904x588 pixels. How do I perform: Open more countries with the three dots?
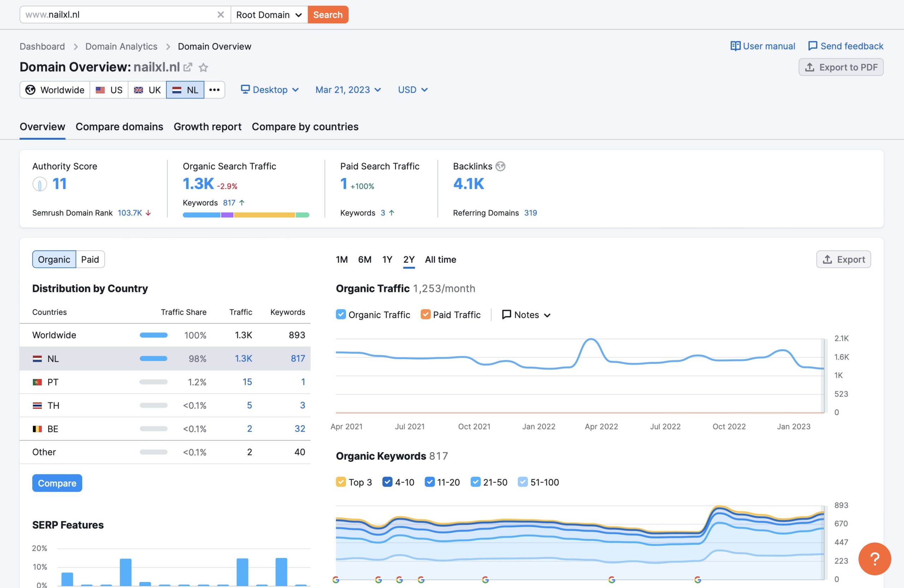[x=214, y=90]
